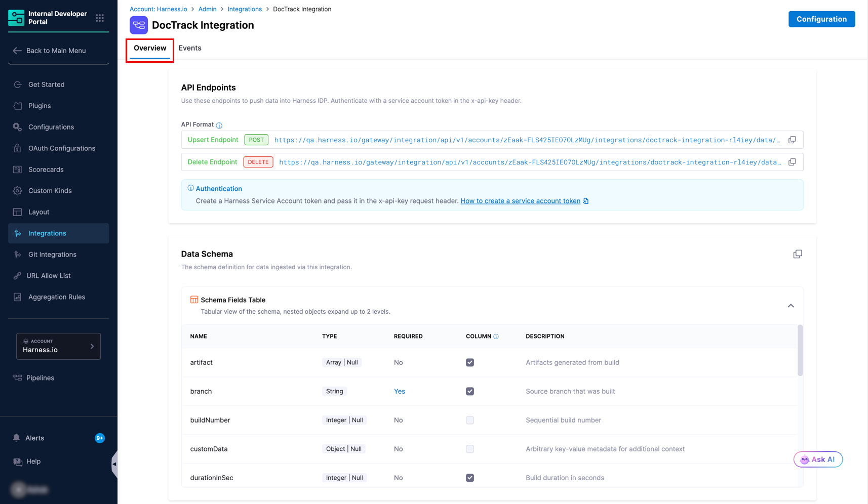Click the Yes required value for branch
This screenshot has height=504, width=868.
(400, 391)
